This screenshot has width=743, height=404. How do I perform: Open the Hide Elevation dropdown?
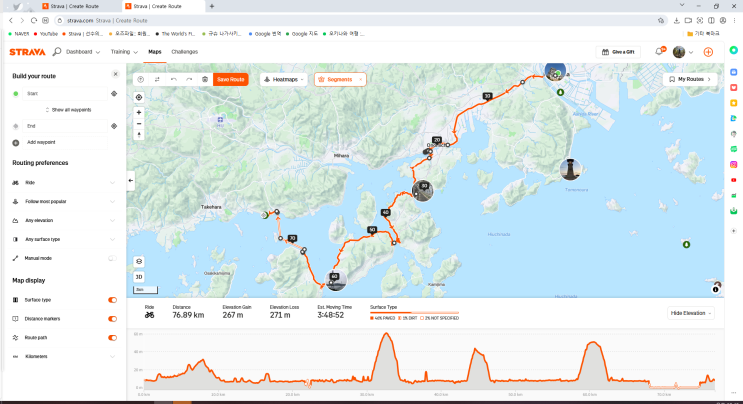(x=691, y=313)
